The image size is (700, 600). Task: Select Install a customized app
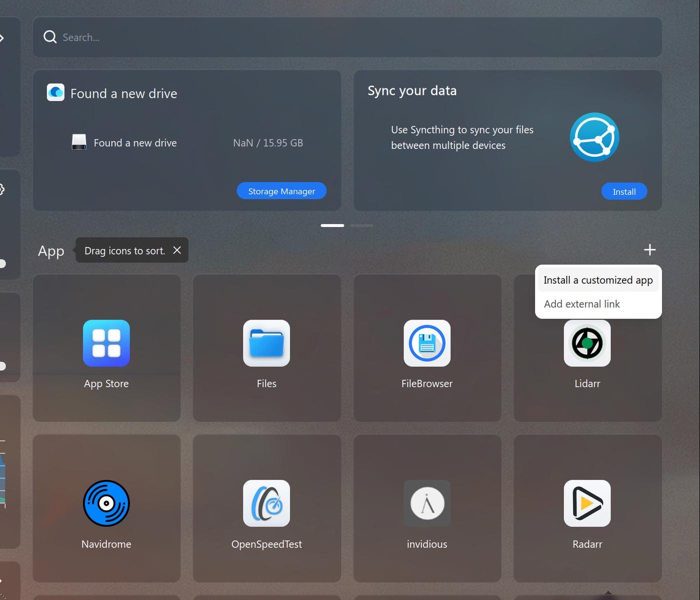(x=598, y=280)
